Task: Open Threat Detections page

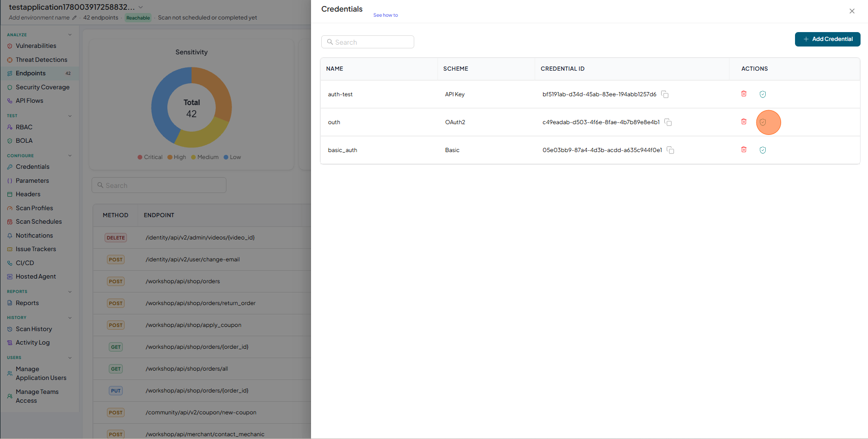Action: 41,60
